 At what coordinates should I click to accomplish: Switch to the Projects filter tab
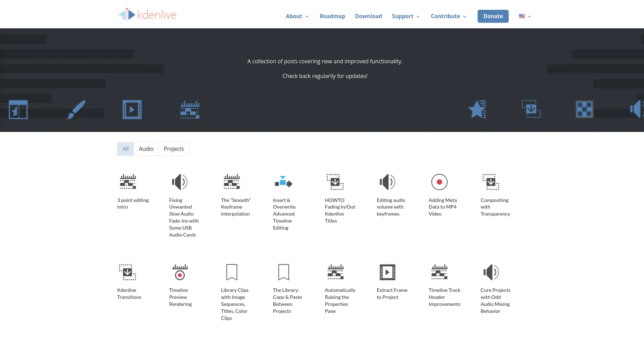(174, 149)
